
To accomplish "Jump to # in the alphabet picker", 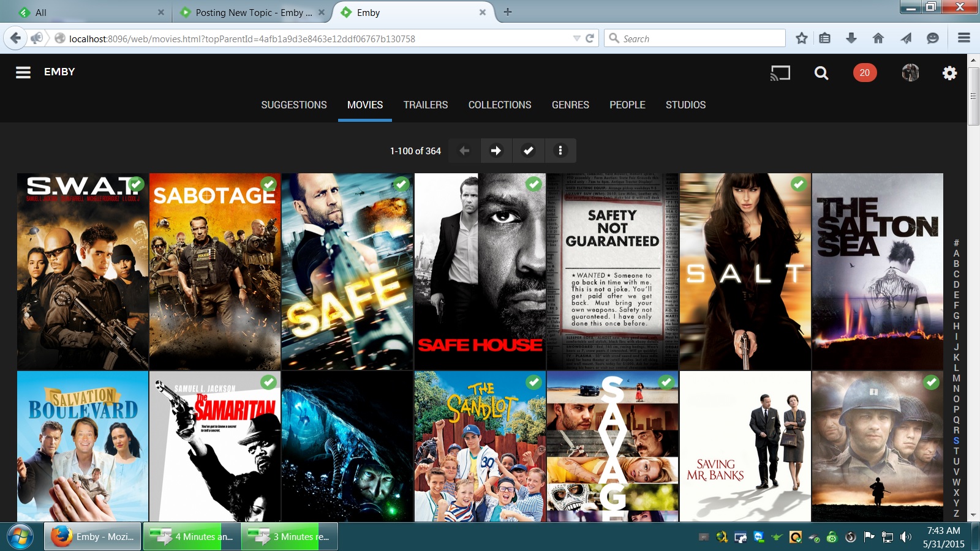I will point(956,243).
